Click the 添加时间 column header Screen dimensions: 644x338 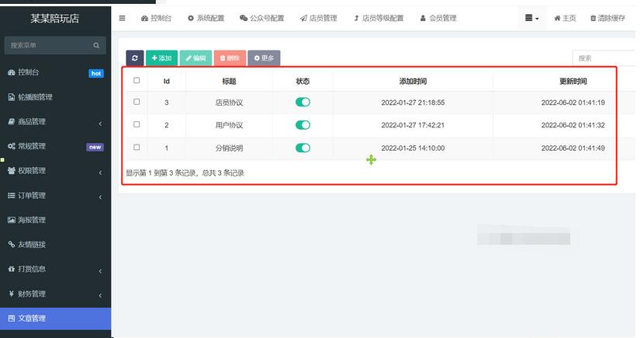tap(413, 82)
